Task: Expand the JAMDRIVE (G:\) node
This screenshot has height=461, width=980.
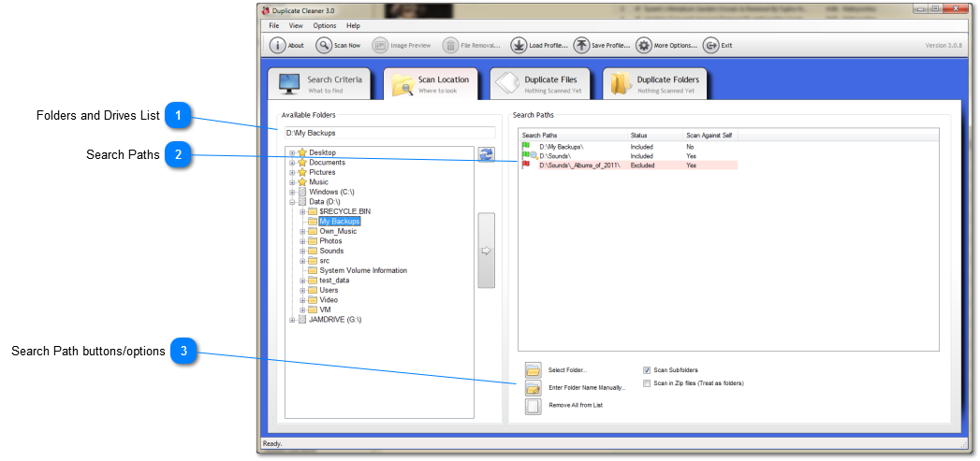Action: point(292,319)
